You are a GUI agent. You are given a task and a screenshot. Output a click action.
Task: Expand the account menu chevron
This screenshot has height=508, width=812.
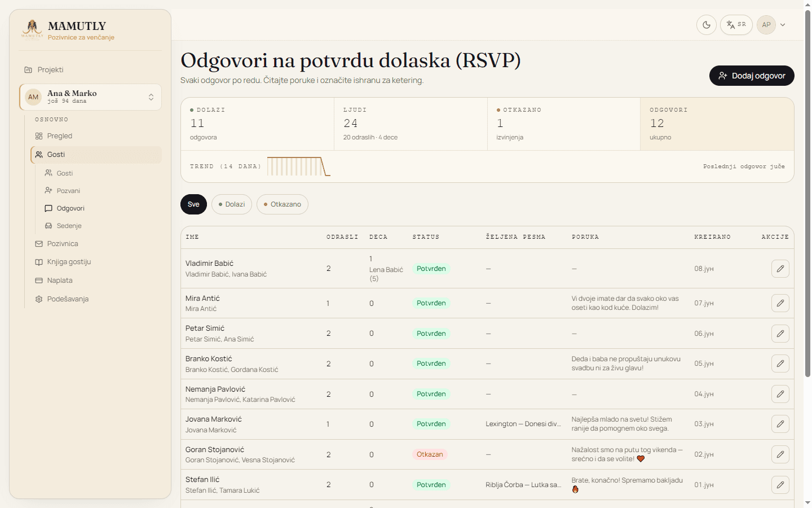[783, 25]
